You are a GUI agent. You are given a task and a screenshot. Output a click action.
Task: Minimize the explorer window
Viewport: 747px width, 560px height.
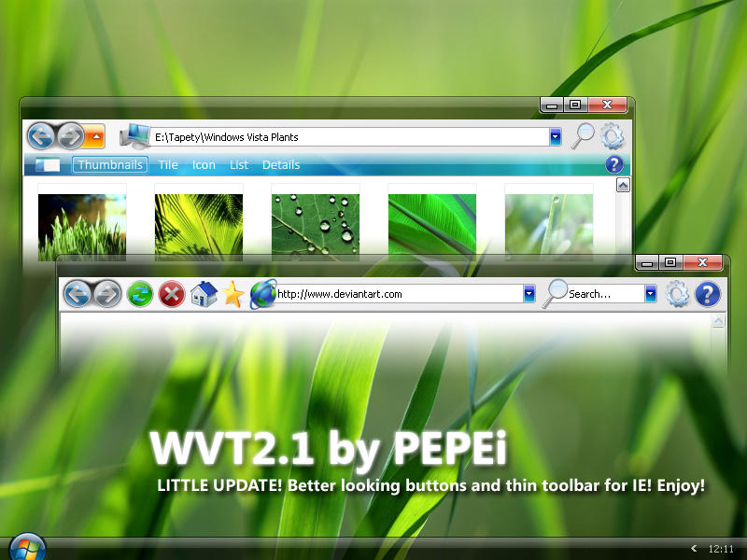(552, 105)
